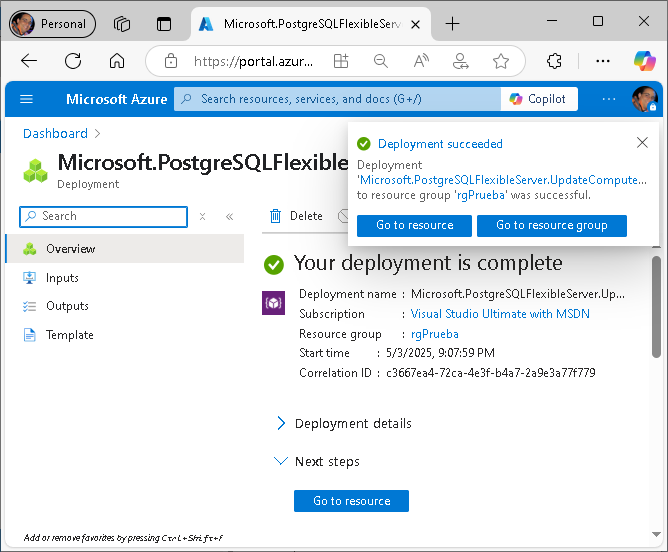View site information via lock icon

pyautogui.click(x=171, y=61)
